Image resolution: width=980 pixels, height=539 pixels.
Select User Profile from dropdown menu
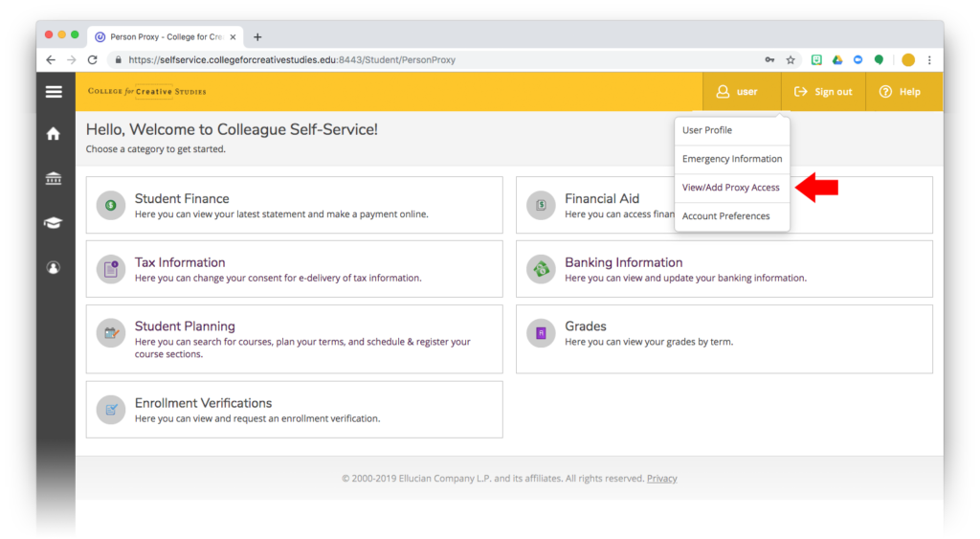click(x=707, y=130)
